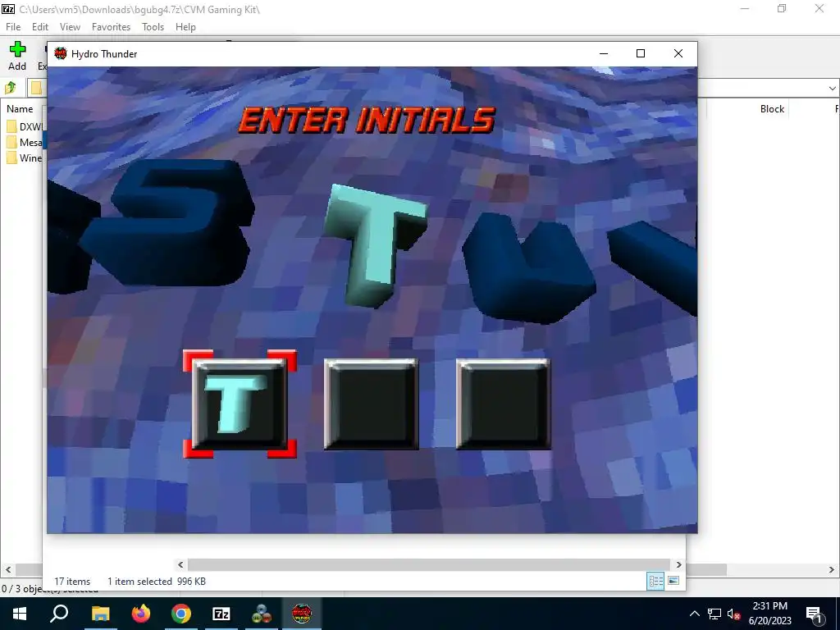
Task: Click the Explorer window horizontal scrollbar track
Action: pos(428,564)
